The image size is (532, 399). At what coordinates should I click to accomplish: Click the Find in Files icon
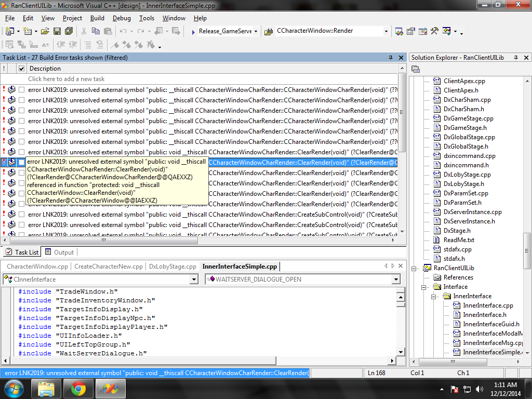[269, 31]
